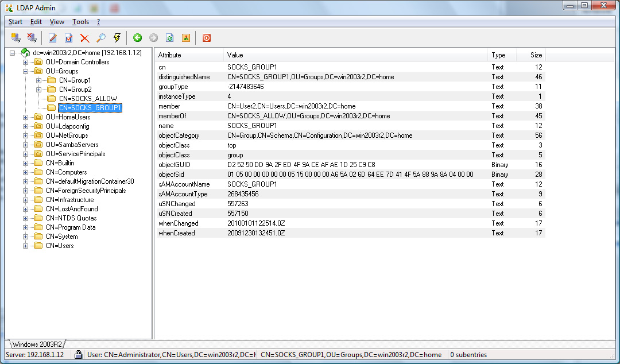Select CN=SOCKS_ALLOW in the tree
This screenshot has width=620, height=364.
88,99
